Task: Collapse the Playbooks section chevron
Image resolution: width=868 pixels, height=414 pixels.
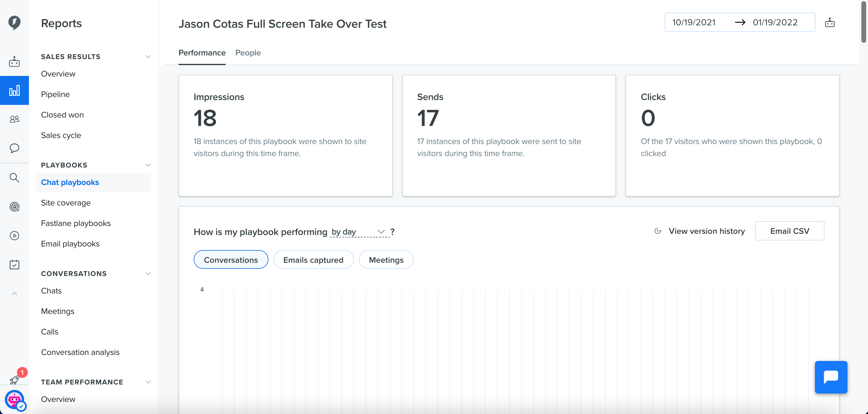Action: coord(148,165)
